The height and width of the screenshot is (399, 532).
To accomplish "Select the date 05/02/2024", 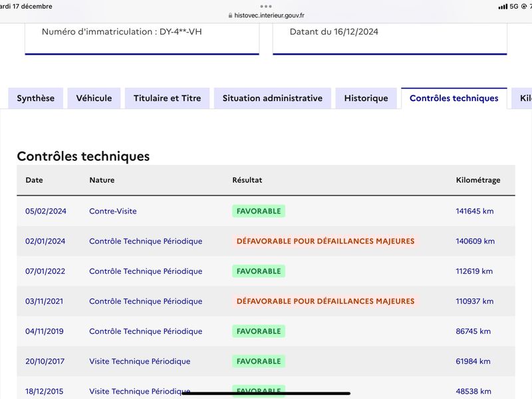I will [46, 211].
